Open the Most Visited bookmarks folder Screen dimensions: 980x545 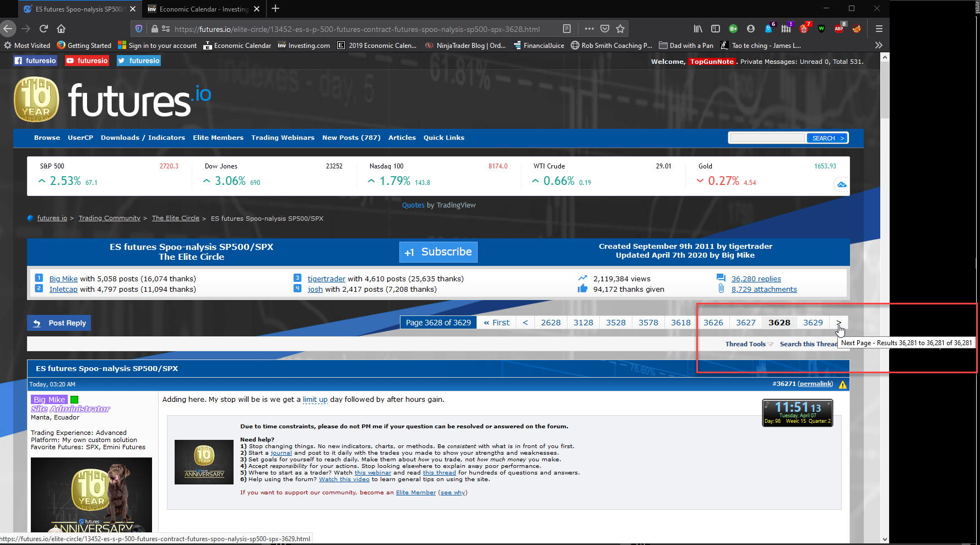coord(27,45)
